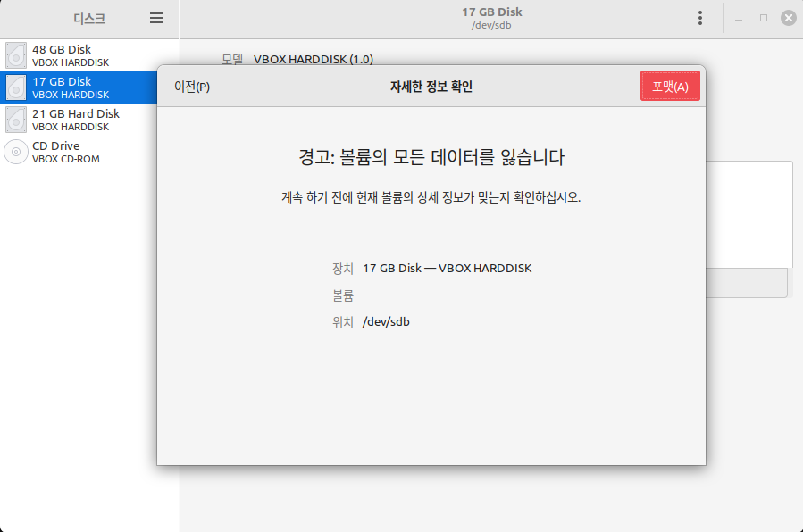Click the location value /dev/sdb in dialog

click(x=386, y=321)
